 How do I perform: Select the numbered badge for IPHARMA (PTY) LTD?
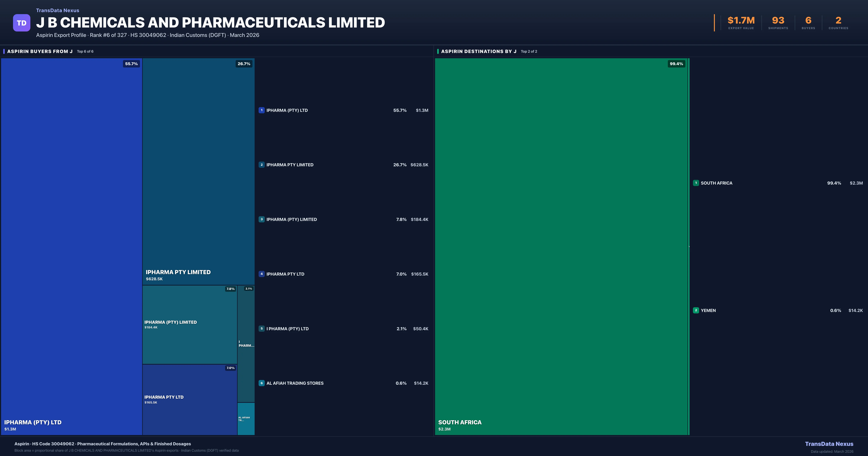coord(262,110)
